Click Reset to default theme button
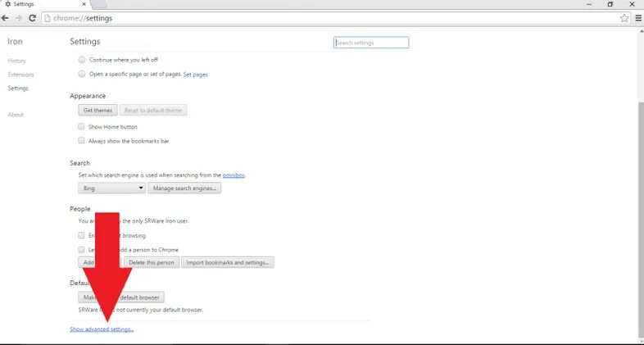 coord(153,110)
